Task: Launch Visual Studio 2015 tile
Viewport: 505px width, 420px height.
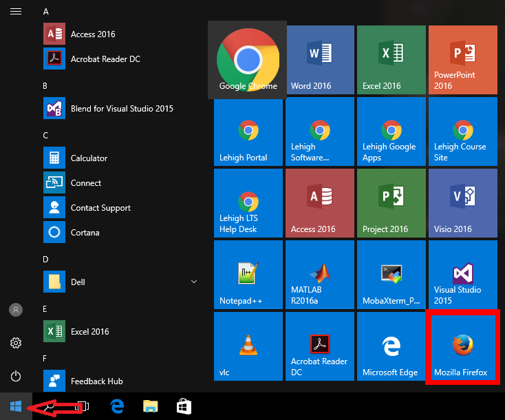Action: pos(463,275)
